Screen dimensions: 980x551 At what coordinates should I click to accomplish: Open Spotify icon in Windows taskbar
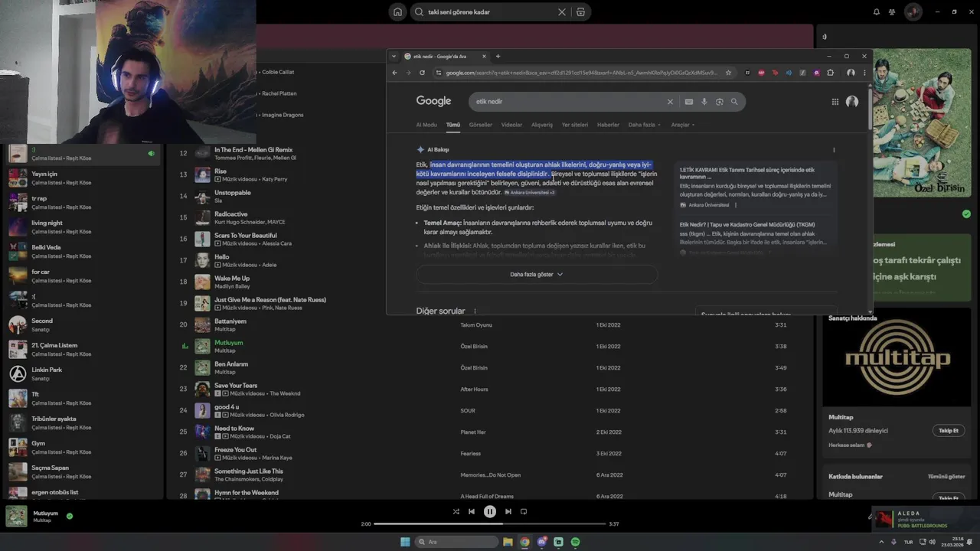coord(575,542)
